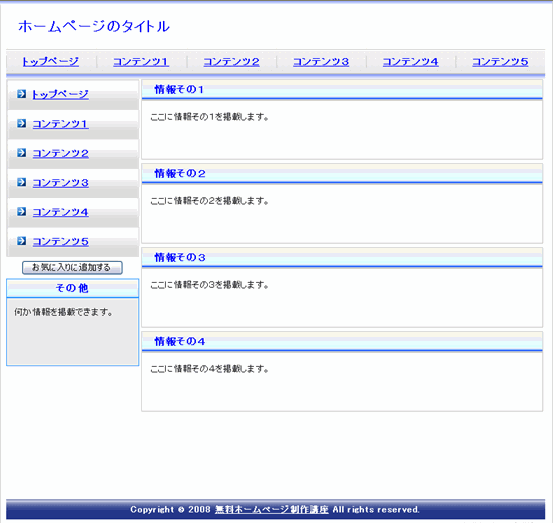Click arrow icon beside sidebar コンテンツ1
553x523 pixels.
click(x=22, y=123)
